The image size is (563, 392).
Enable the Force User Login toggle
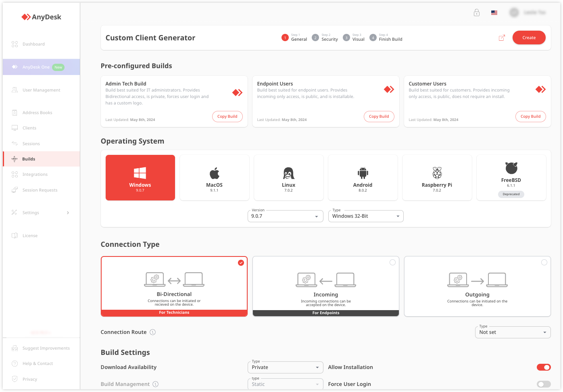coord(543,384)
